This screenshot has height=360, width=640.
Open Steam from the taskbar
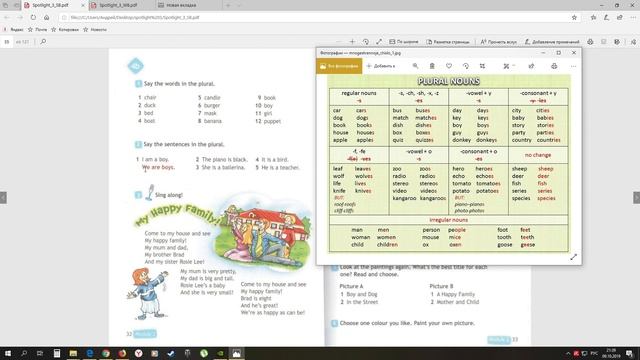point(171,353)
